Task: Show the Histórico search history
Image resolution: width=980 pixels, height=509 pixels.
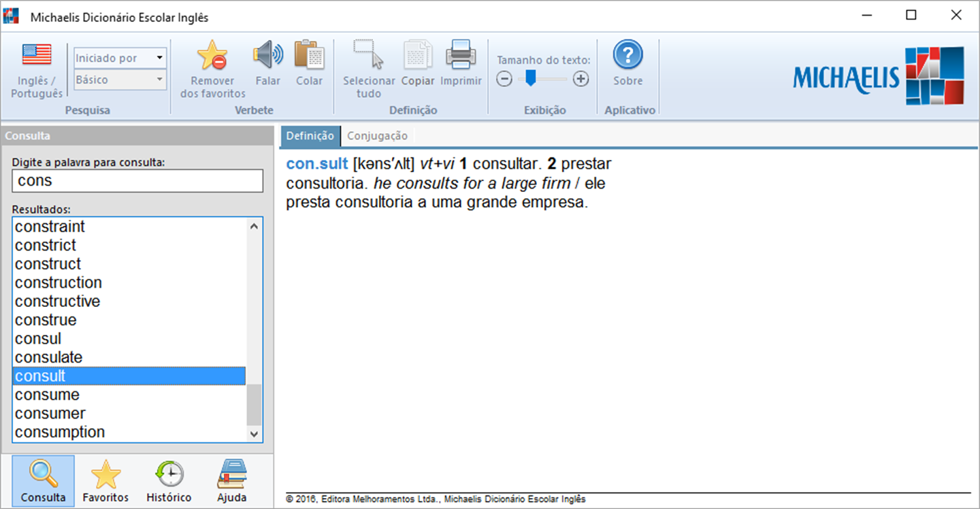Action: coord(169,481)
